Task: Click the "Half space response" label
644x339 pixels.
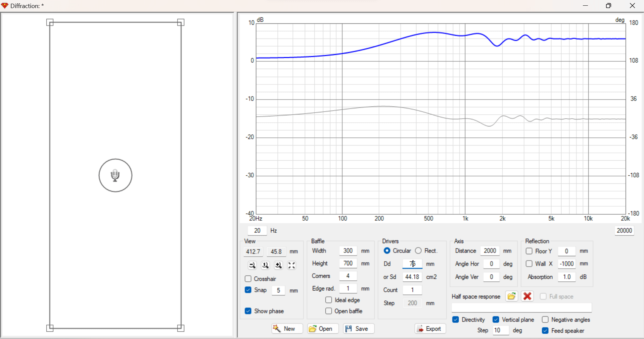Action: click(x=476, y=296)
